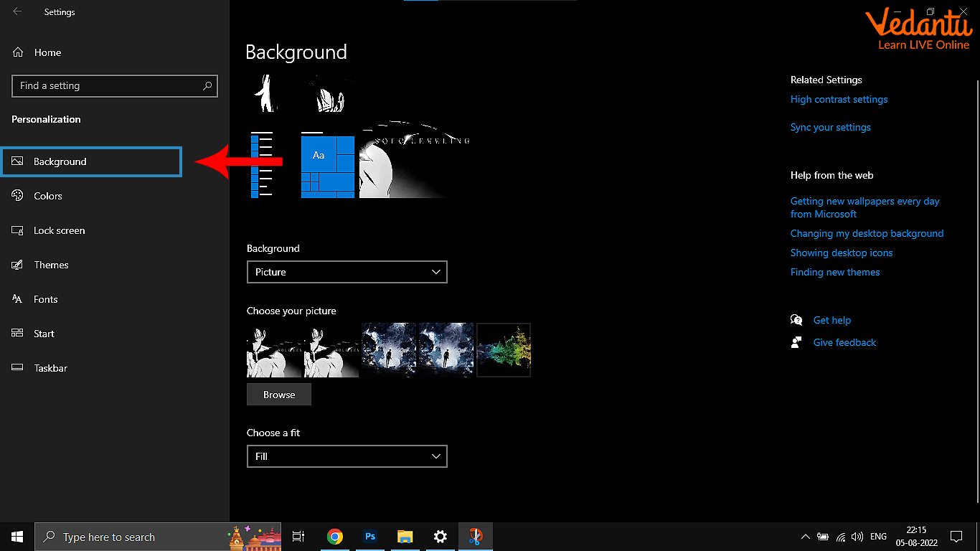Click the Browse button
The width and height of the screenshot is (980, 551).
click(279, 395)
